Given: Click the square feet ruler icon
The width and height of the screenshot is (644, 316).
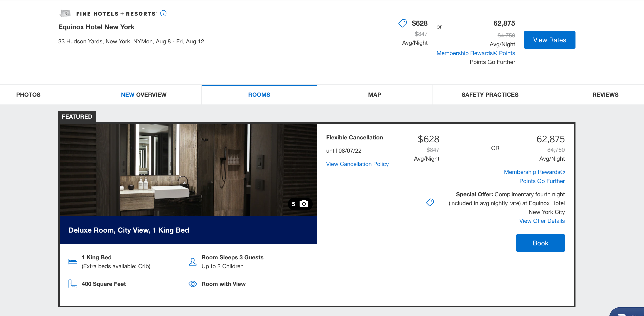Looking at the screenshot, I should (73, 284).
